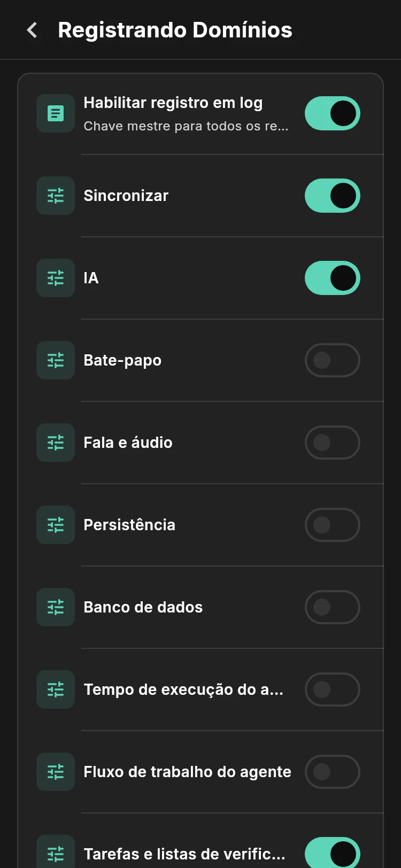The image size is (401, 868).
Task: Turn on the Fala e áudio switch
Action: click(x=333, y=443)
